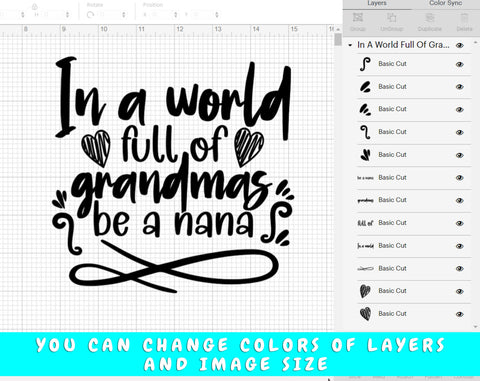Click the Rotate angle input field
Image resolution: width=480 pixels, height=381 pixels.
click(108, 15)
